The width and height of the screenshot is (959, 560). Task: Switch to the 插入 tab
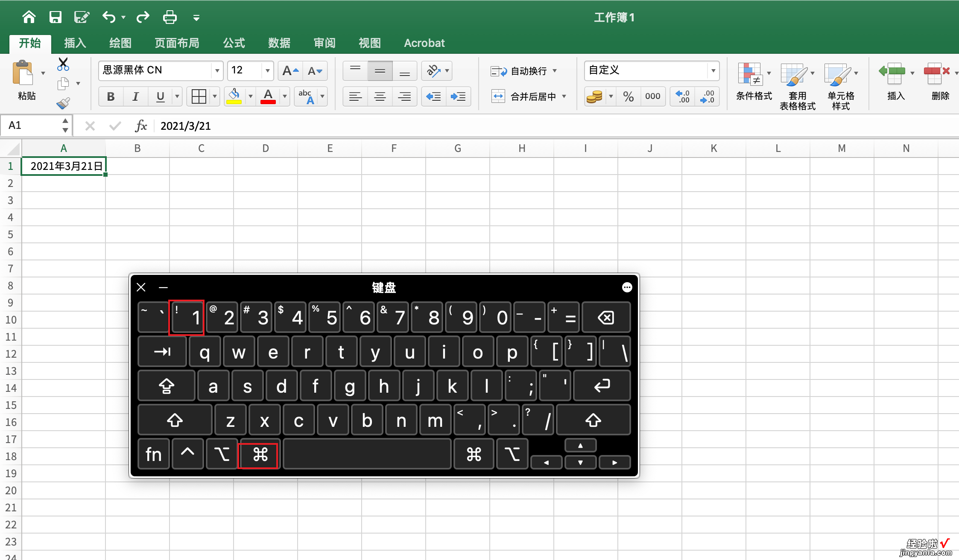click(x=75, y=43)
